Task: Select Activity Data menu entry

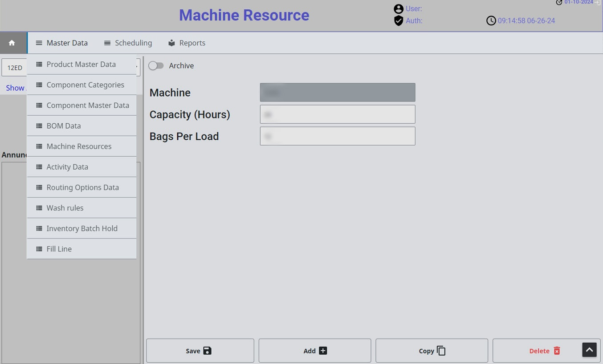Action: point(81,166)
